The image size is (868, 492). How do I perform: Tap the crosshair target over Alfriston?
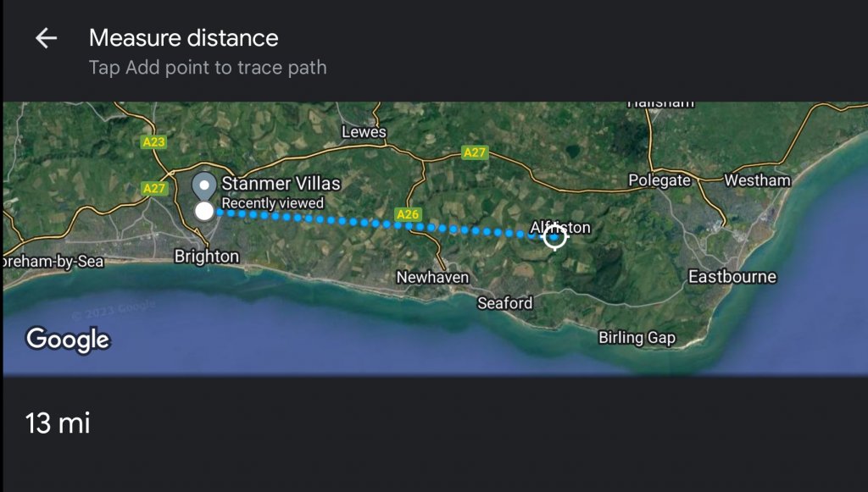click(x=555, y=238)
